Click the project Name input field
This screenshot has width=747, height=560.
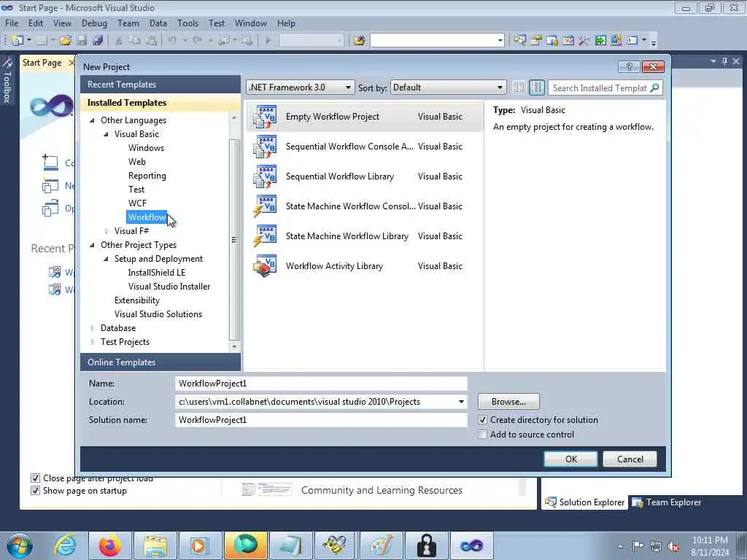pos(321,384)
